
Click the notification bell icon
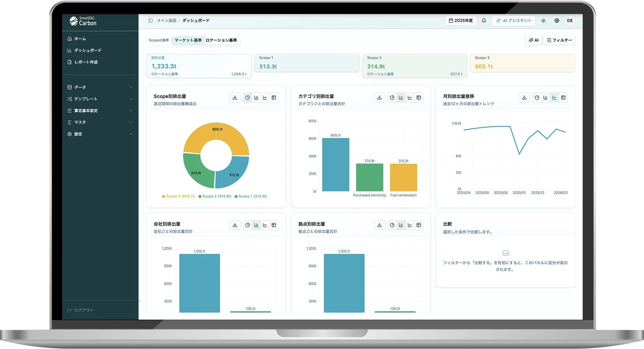click(x=484, y=21)
